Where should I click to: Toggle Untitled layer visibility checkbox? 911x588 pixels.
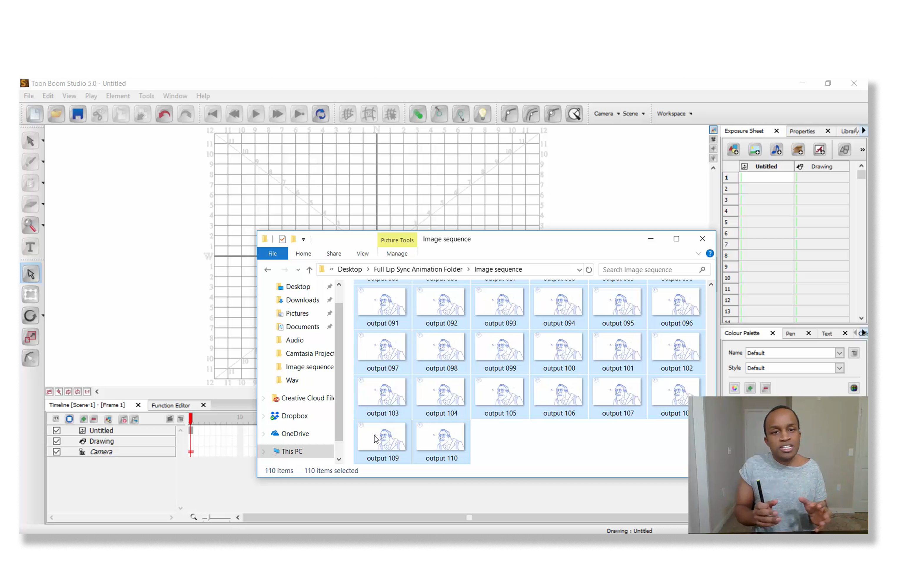coord(56,430)
